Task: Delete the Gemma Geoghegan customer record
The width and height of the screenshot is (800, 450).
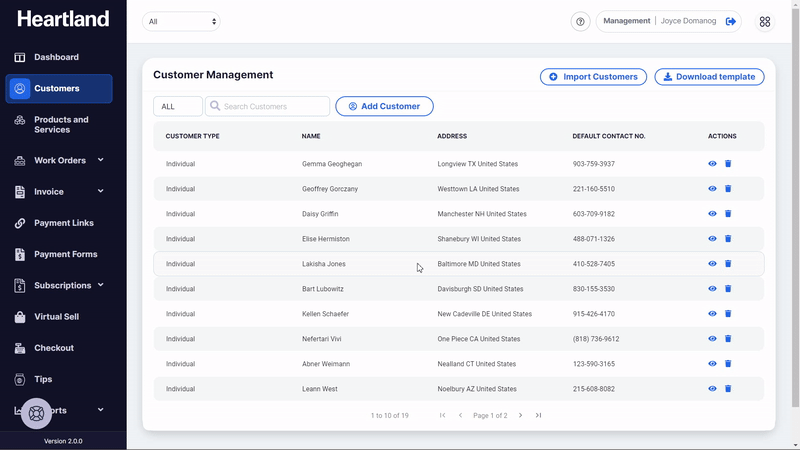Action: [x=728, y=164]
